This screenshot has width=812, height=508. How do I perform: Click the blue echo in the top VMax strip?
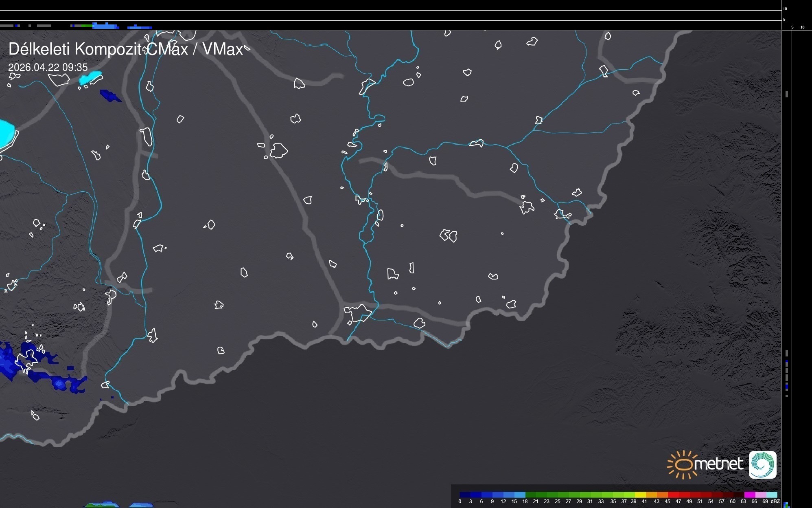click(x=105, y=26)
